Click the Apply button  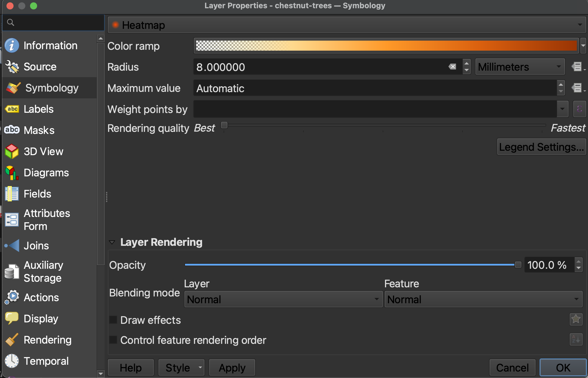tap(232, 367)
